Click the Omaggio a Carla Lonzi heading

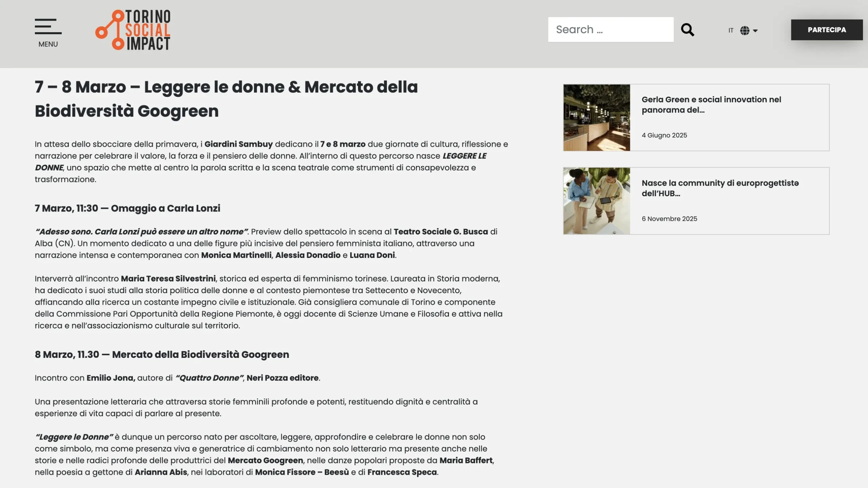coord(127,208)
